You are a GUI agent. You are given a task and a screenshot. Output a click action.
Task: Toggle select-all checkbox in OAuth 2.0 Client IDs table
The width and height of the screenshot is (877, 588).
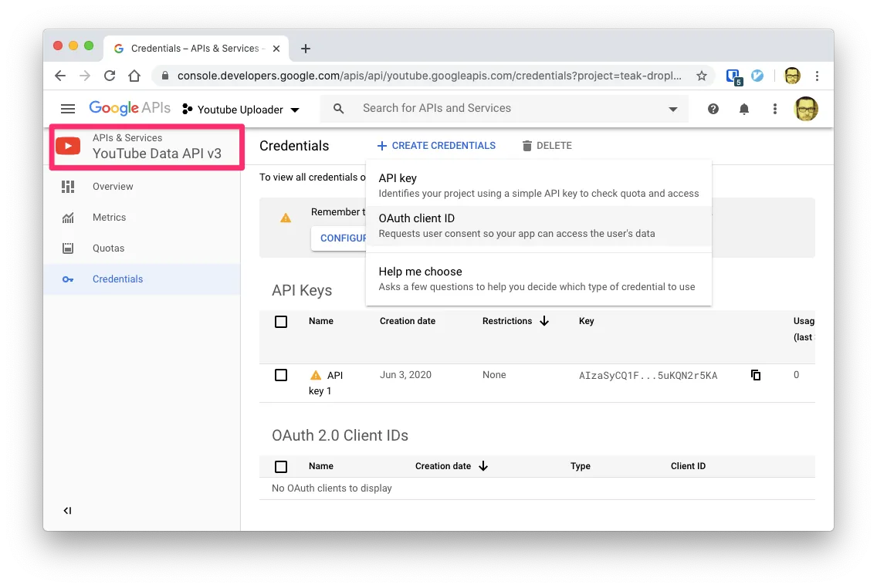[281, 467]
